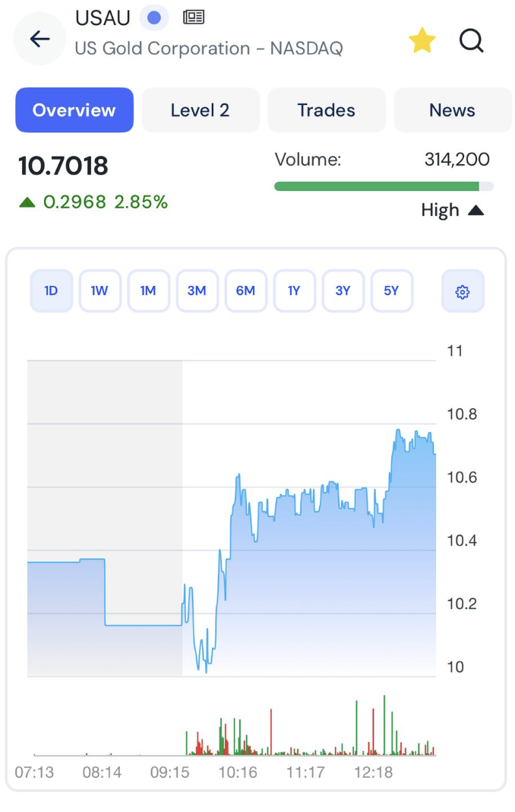The image size is (515, 812).
Task: Tap the back arrow icon
Action: (x=39, y=39)
